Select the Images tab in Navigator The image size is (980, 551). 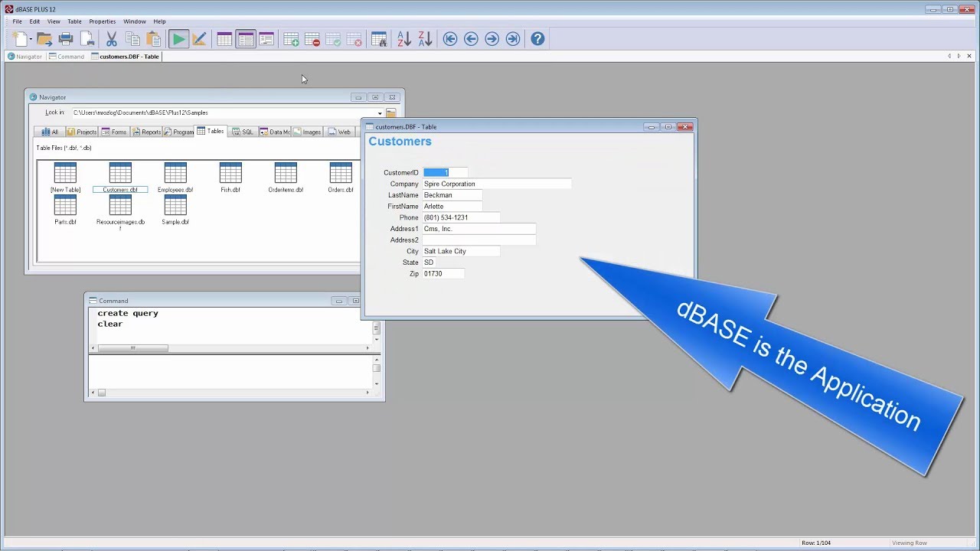(307, 132)
